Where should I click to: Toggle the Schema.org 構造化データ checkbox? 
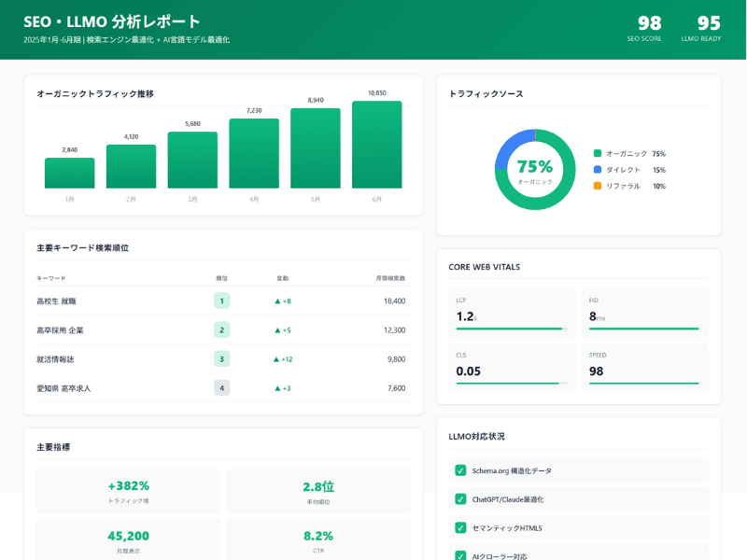460,470
